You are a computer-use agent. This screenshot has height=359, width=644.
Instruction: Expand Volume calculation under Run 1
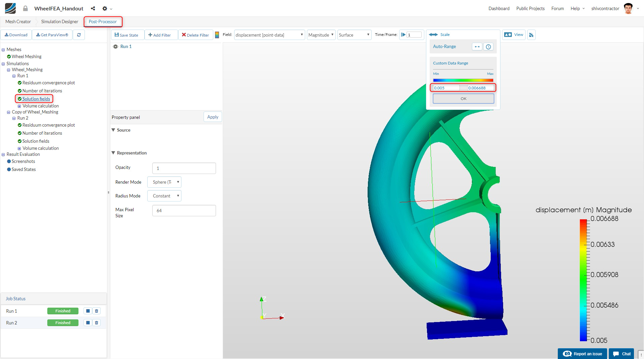click(x=19, y=106)
